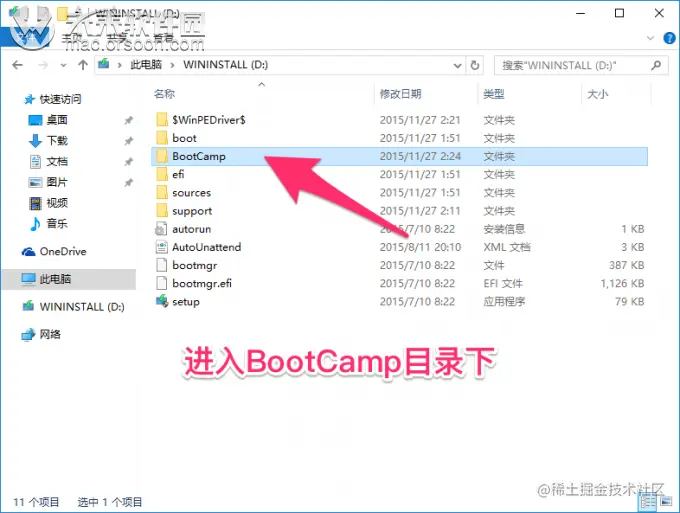
Task: Select 网络 in the navigation pane
Action: [50, 334]
